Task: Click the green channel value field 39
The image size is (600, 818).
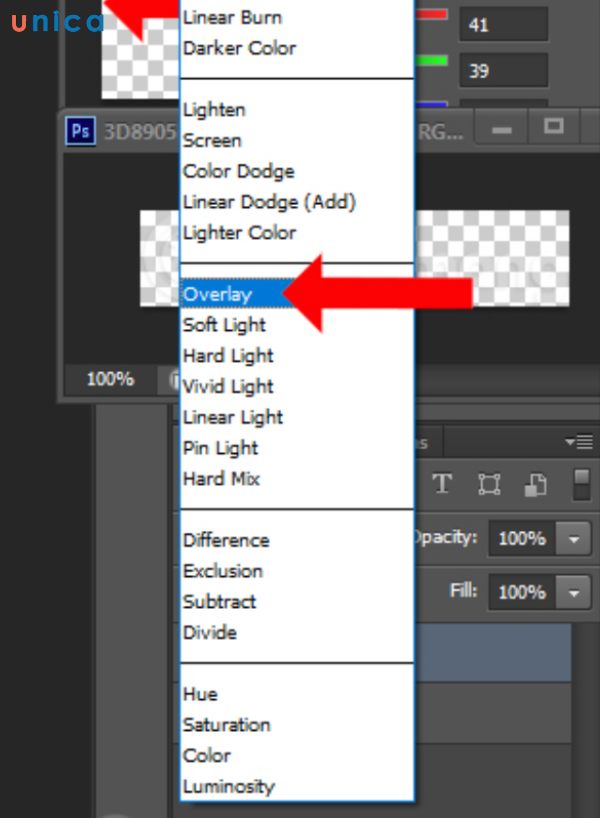Action: click(x=503, y=70)
